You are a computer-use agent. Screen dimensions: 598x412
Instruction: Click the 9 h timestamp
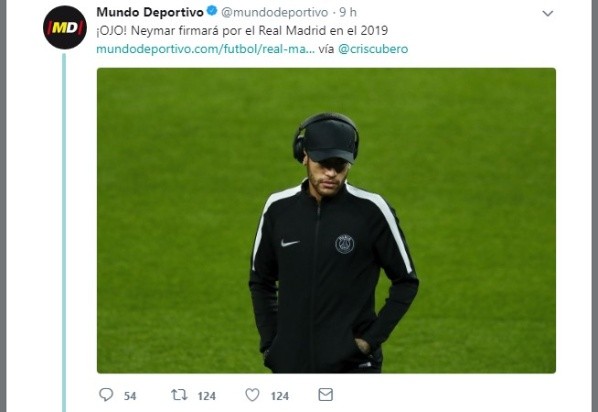click(x=348, y=12)
